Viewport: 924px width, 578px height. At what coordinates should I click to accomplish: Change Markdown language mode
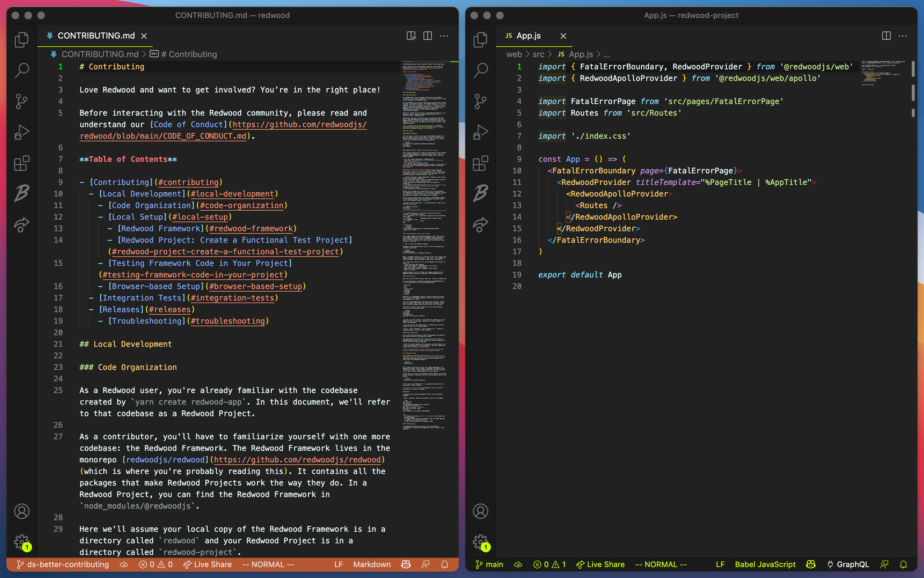coord(372,565)
